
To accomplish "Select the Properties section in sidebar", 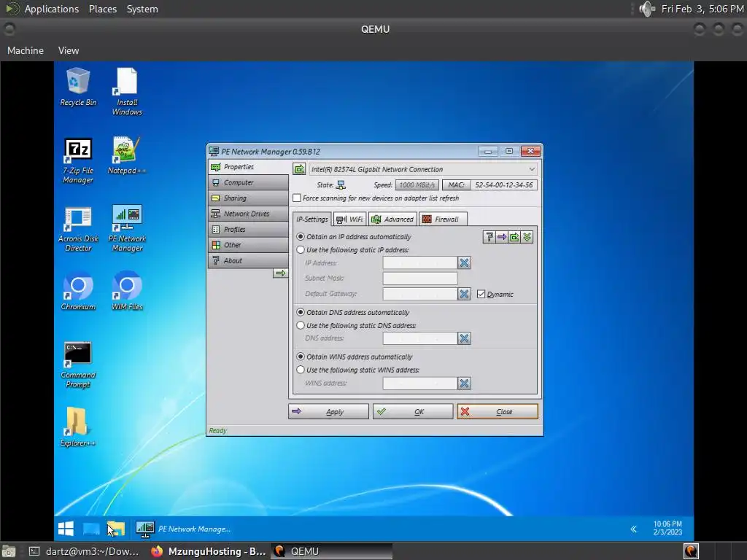I will click(248, 167).
